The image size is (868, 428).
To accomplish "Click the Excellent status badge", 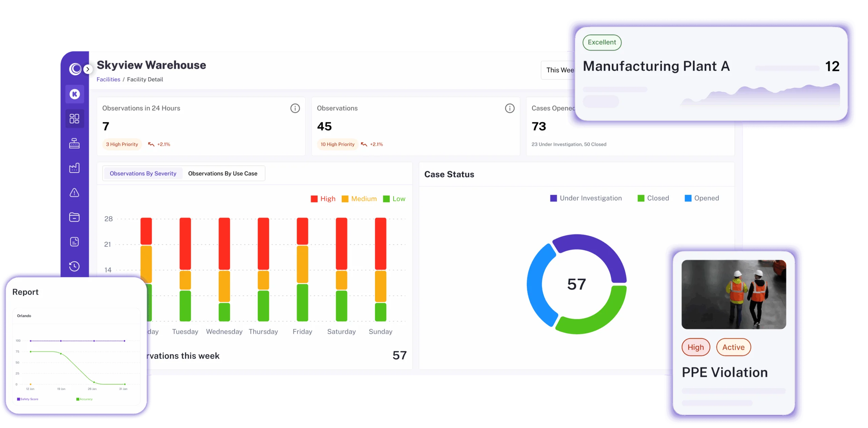I will [x=602, y=42].
